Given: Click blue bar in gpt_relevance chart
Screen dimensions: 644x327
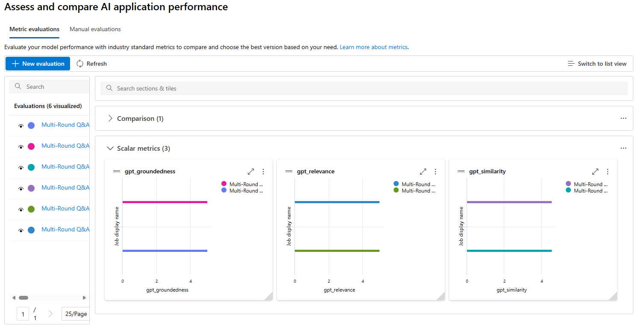Looking at the screenshot, I should [337, 202].
